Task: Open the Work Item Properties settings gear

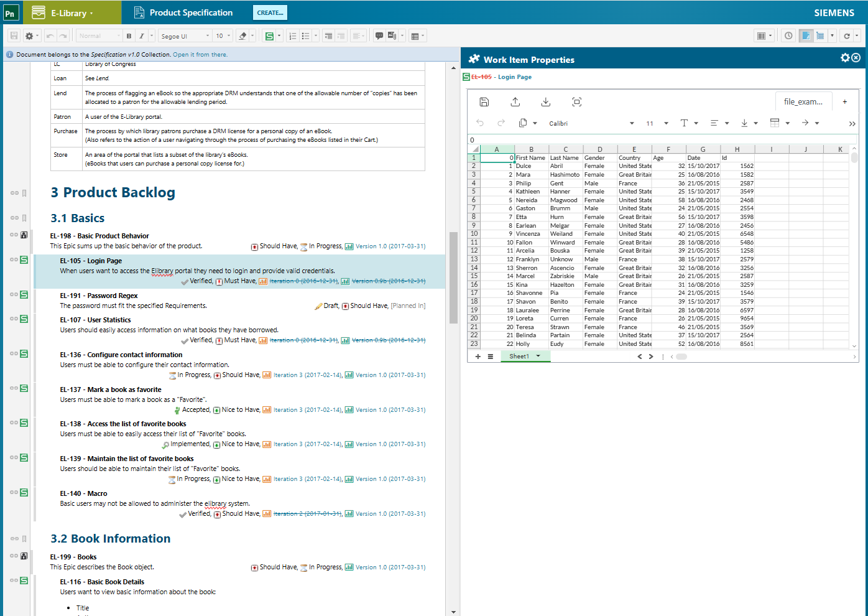Action: (845, 57)
